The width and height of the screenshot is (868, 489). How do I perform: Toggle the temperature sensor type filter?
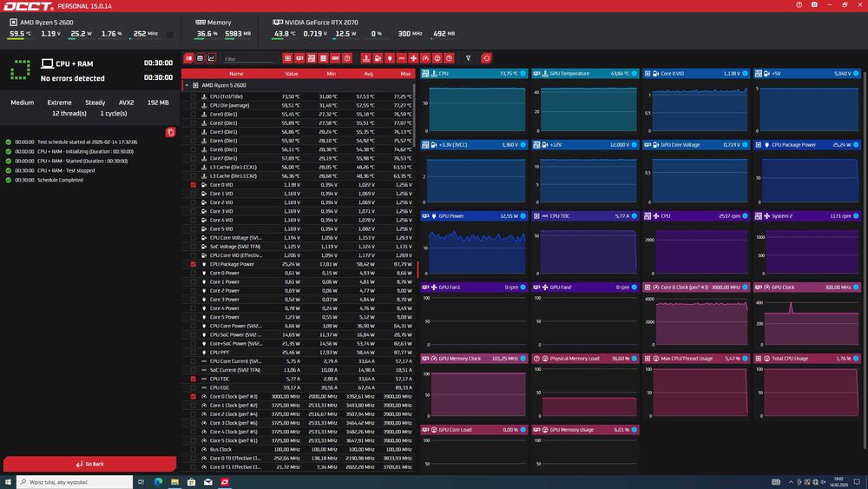click(366, 58)
